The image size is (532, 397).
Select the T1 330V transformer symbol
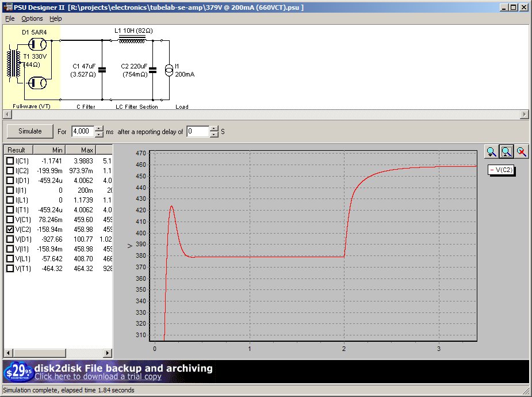[13, 63]
